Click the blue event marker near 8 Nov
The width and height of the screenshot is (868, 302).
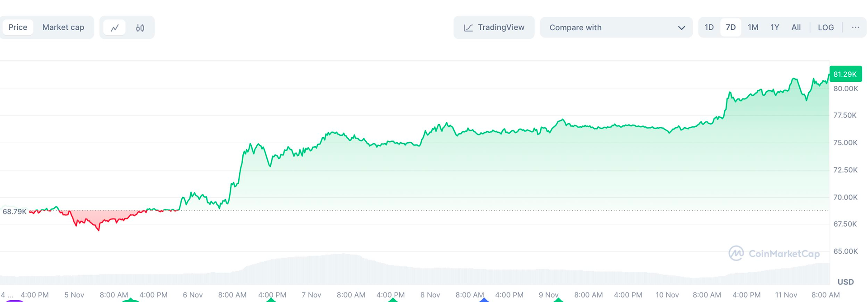(484, 300)
